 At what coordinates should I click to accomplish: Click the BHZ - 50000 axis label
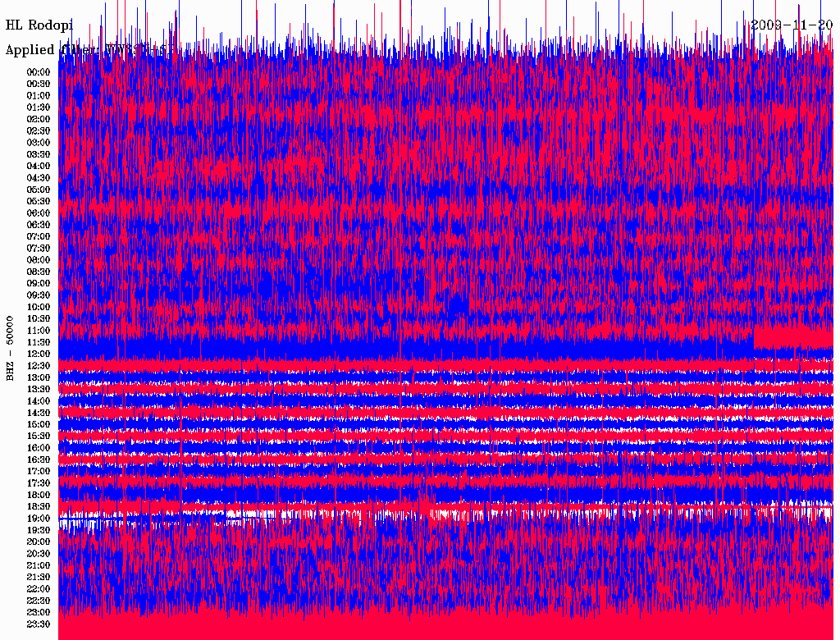pyautogui.click(x=10, y=349)
